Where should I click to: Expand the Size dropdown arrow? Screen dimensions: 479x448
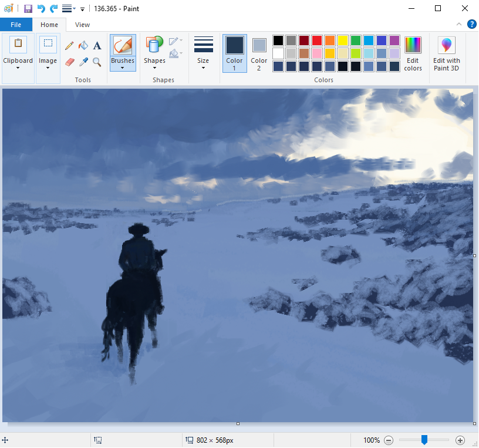(203, 68)
